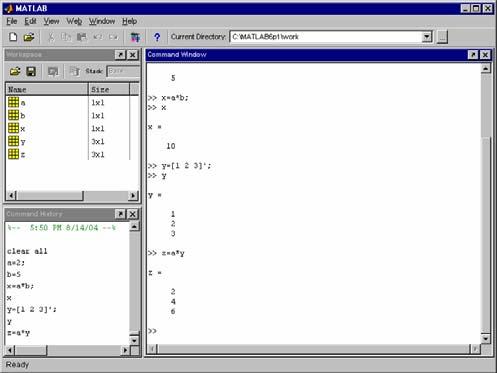Viewport: 497px width, 373px height.
Task: Open Help with the question mark icon
Action: pyautogui.click(x=157, y=37)
